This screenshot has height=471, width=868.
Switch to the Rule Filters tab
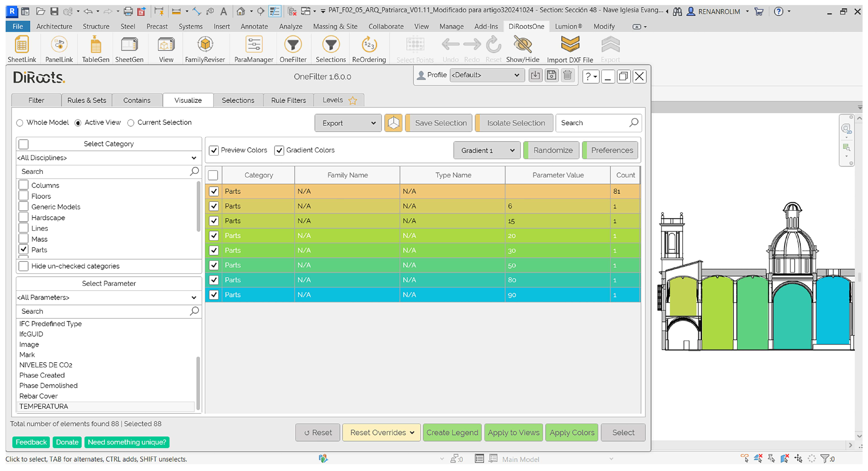288,100
